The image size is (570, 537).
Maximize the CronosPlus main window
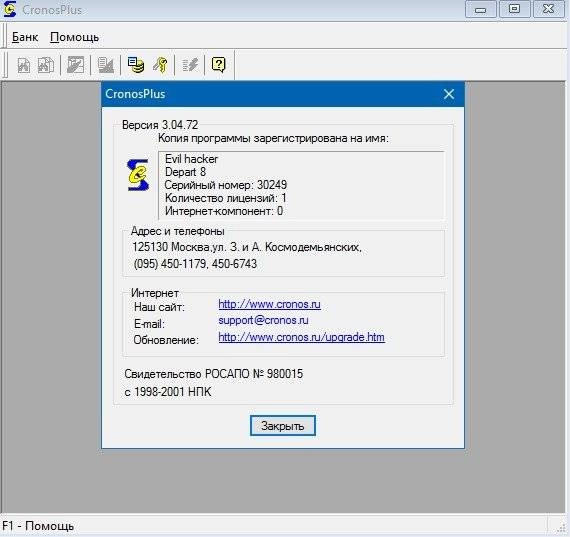tap(514, 9)
